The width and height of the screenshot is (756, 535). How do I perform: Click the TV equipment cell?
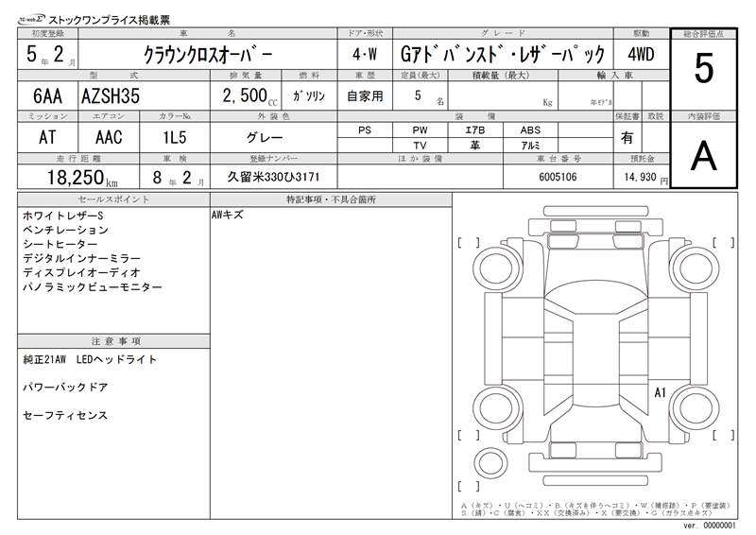pyautogui.click(x=420, y=146)
